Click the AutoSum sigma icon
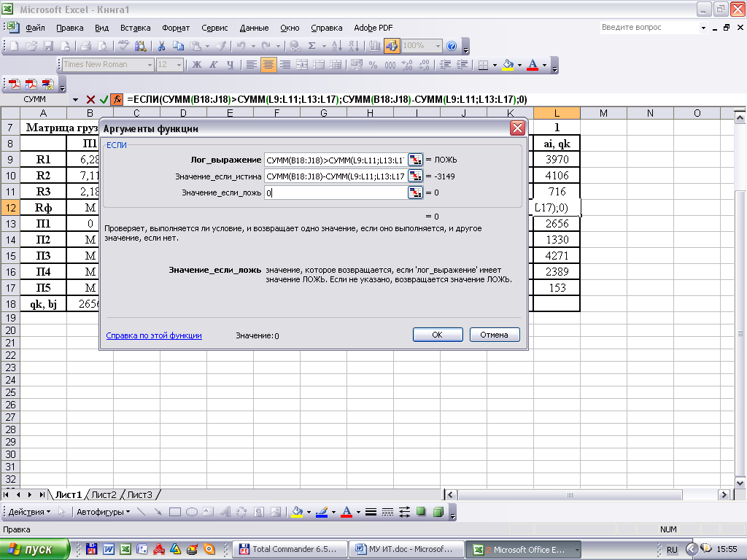This screenshot has width=747, height=560. (312, 46)
